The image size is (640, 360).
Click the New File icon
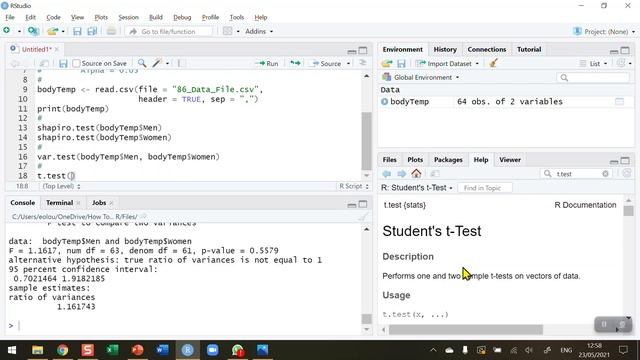point(7,31)
